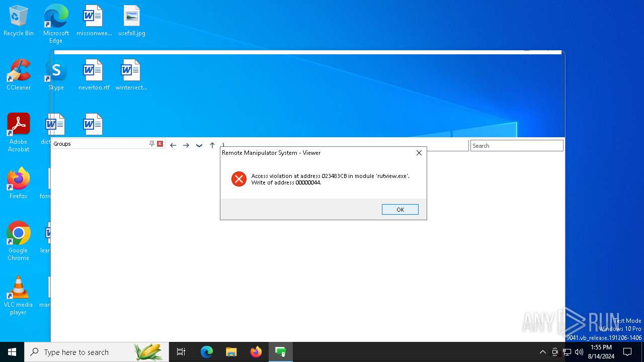Open volume control tray icon
Viewport: 644px width, 362px height.
tap(579, 352)
